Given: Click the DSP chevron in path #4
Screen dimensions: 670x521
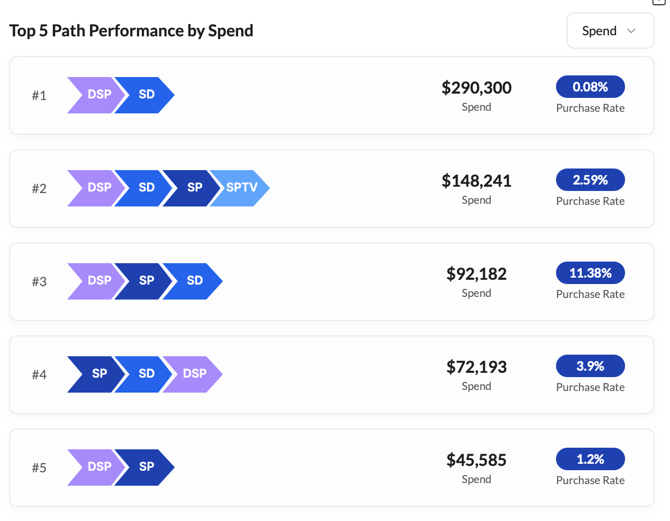Looking at the screenshot, I should coord(194,374).
